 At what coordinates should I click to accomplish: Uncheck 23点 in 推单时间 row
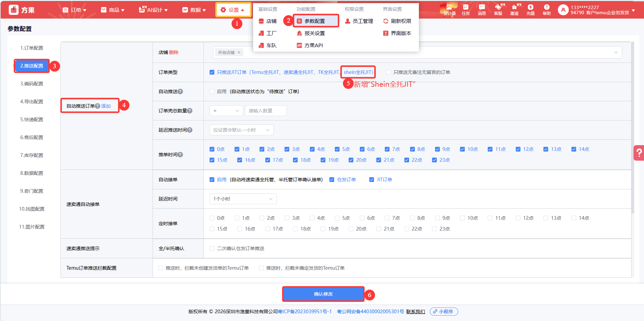(434, 160)
